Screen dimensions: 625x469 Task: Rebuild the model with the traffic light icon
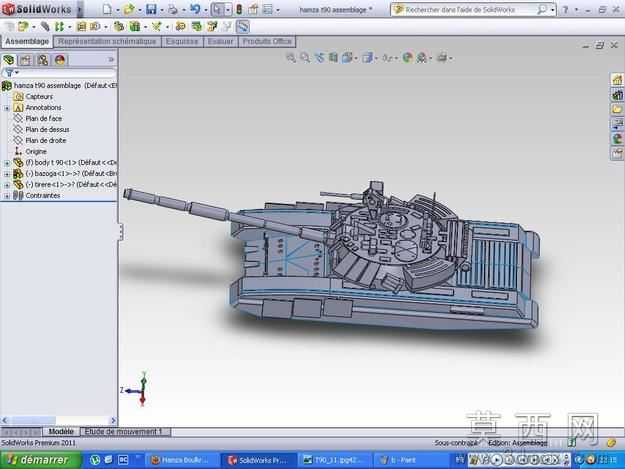coord(239,9)
